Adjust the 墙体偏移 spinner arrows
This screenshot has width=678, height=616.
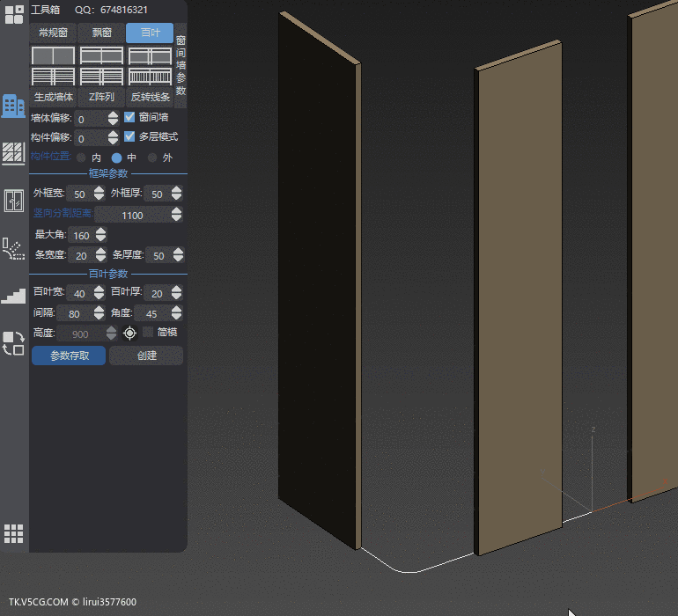113,119
